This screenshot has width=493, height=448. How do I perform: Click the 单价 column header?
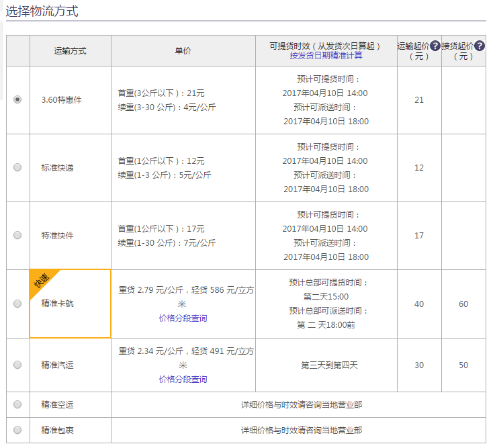[x=183, y=51]
